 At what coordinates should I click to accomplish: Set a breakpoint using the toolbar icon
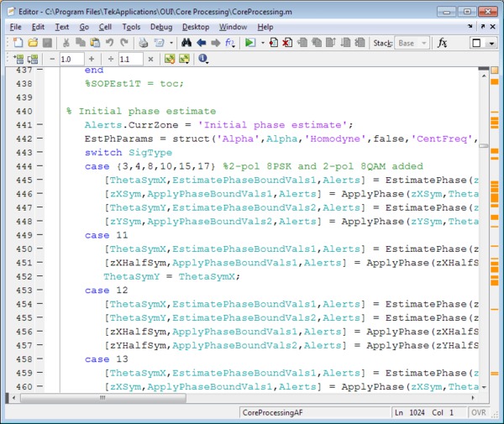(274, 43)
